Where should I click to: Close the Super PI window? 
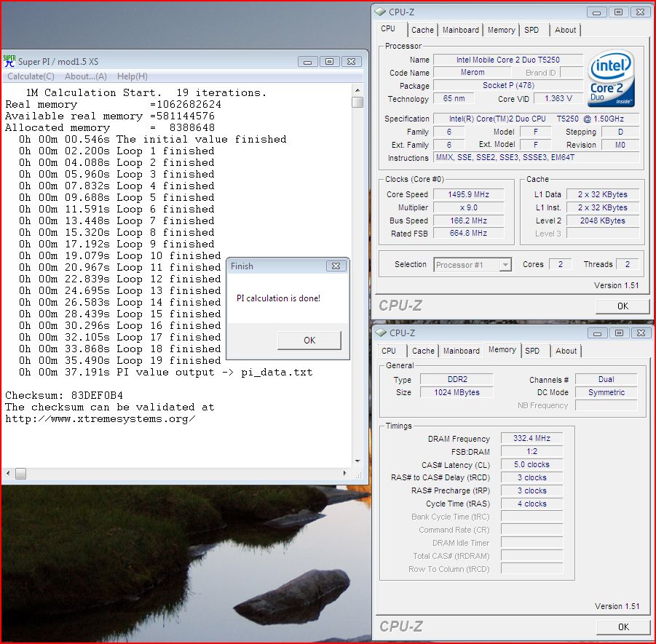tap(352, 62)
